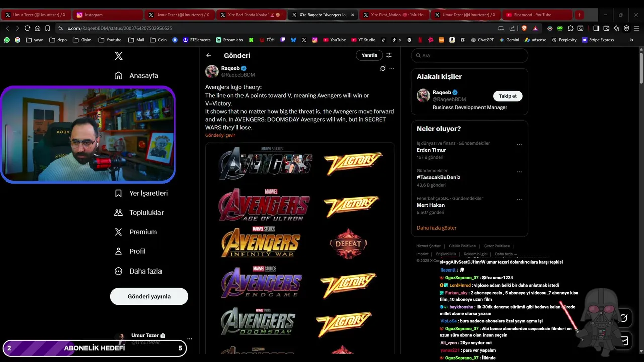
Task: Open the STElements bookmark
Action: [x=197, y=40]
